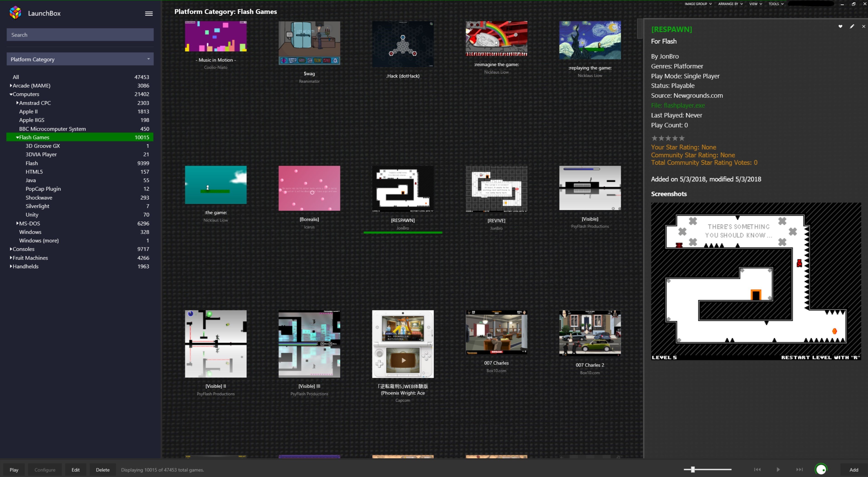Collapse the Computers category
Image resolution: width=868 pixels, height=477 pixels.
click(11, 94)
